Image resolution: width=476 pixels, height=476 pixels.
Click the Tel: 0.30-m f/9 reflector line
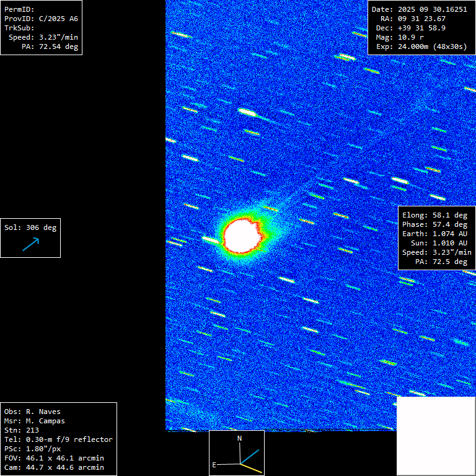pos(58,439)
